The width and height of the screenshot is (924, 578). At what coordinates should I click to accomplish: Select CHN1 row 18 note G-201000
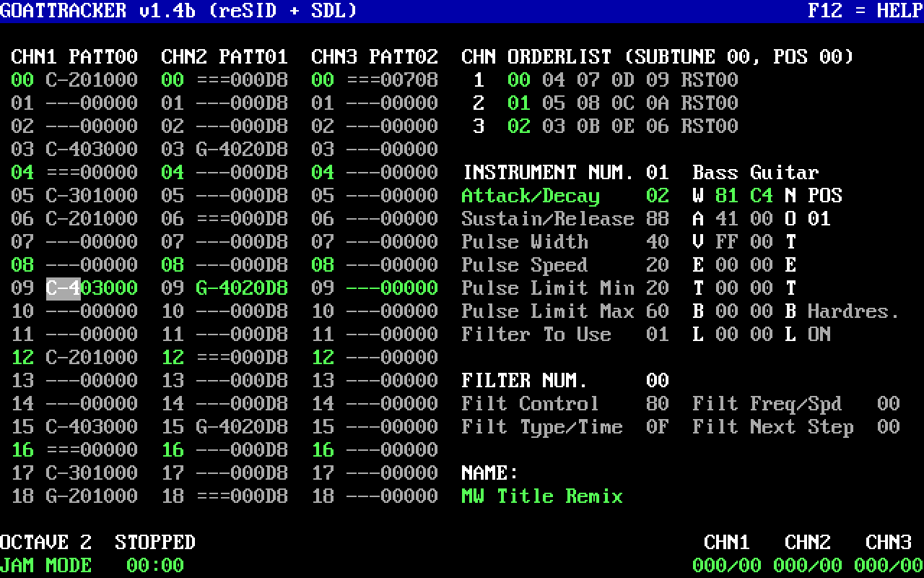pyautogui.click(x=92, y=496)
